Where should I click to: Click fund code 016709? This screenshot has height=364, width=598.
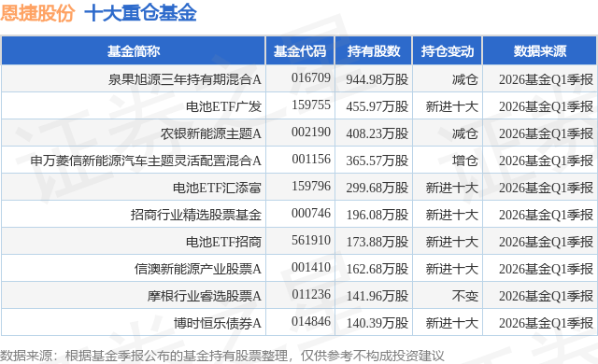311,77
